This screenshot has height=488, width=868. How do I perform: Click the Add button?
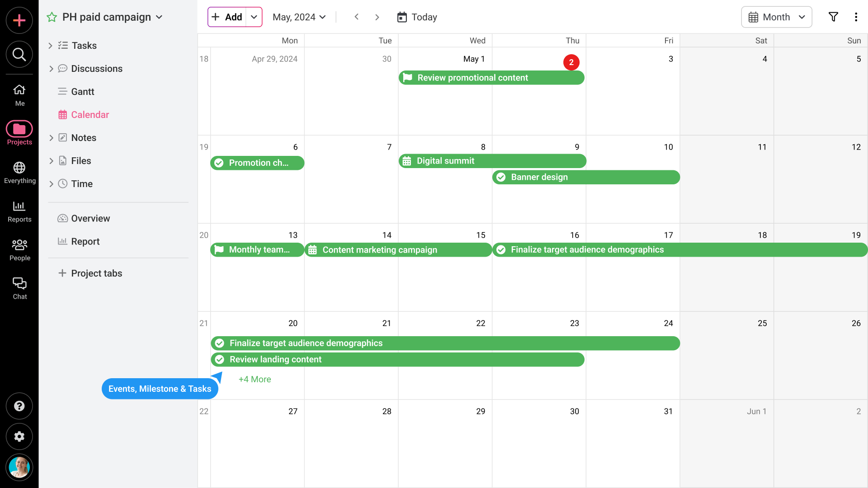point(227,17)
